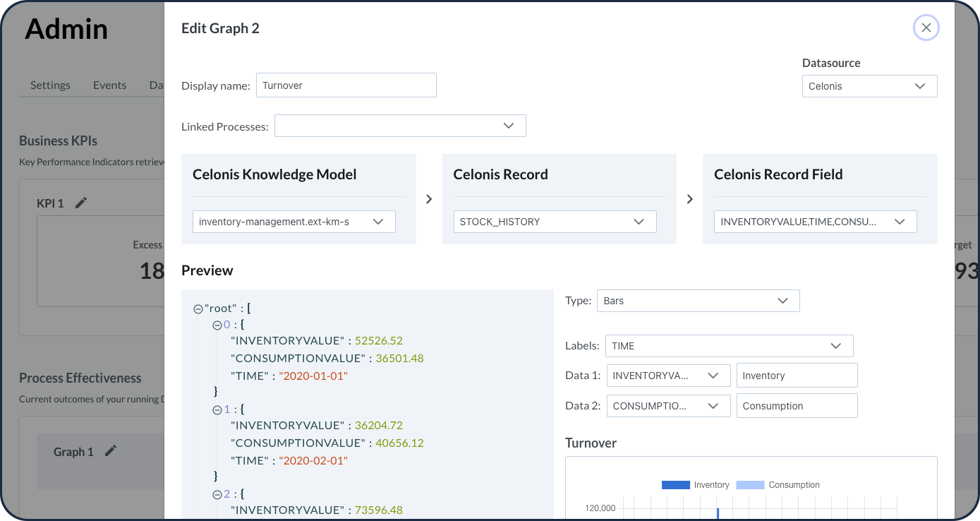Viewport: 980px width, 521px height.
Task: Collapse JSON array item 1
Action: [217, 409]
